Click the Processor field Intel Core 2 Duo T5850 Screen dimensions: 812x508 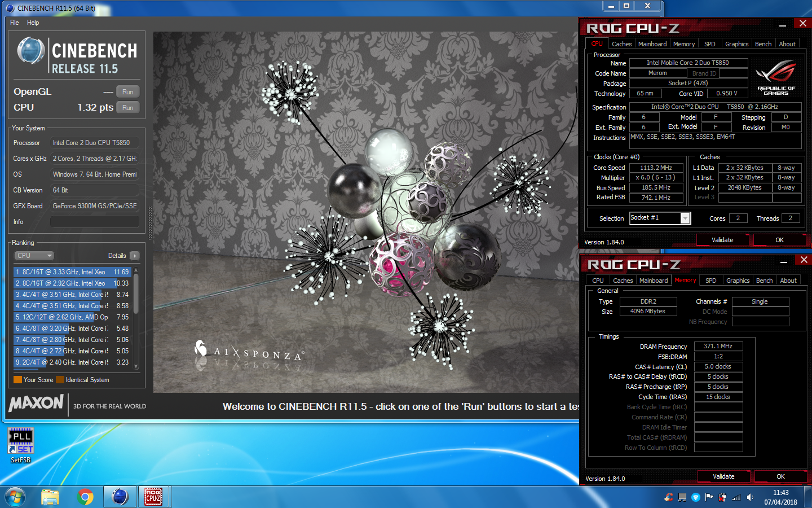coord(95,143)
